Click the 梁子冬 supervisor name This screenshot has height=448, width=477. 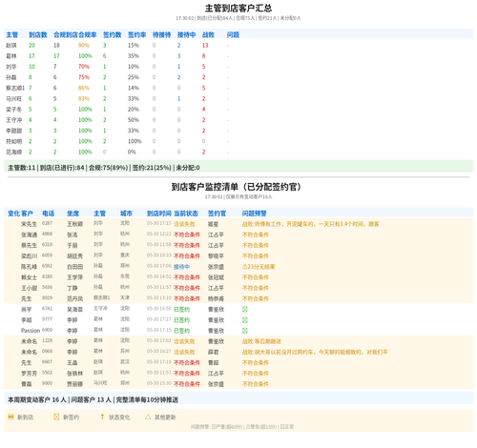pos(14,110)
